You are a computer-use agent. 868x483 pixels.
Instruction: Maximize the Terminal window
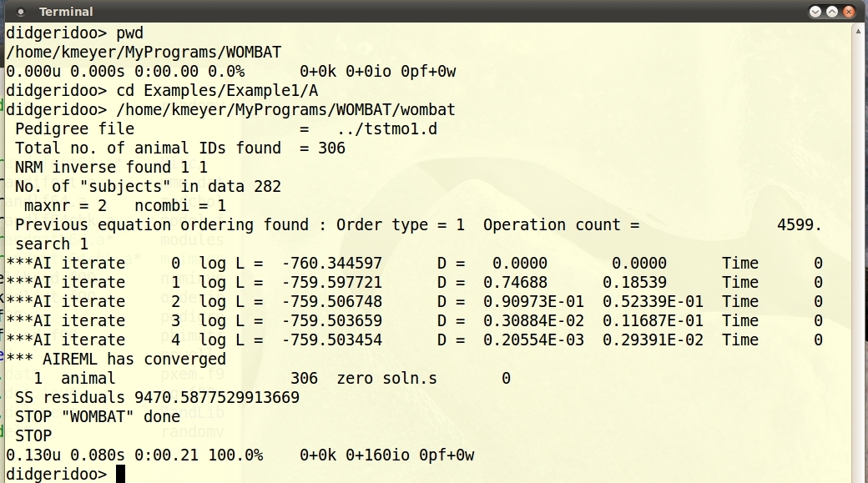pos(832,12)
